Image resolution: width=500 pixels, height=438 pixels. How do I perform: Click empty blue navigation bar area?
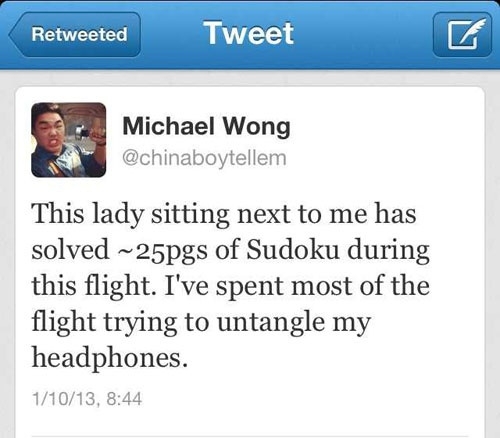363,35
